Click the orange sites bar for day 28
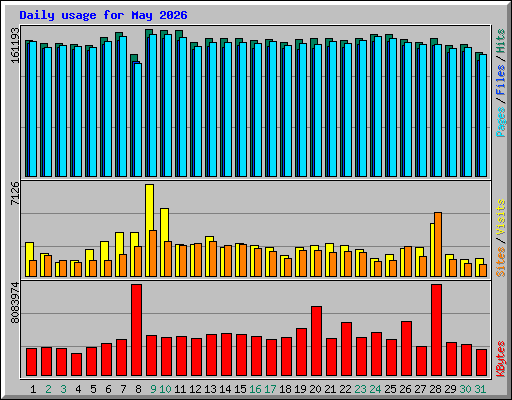Image resolution: width=512 pixels, height=400 pixels. tap(438, 244)
